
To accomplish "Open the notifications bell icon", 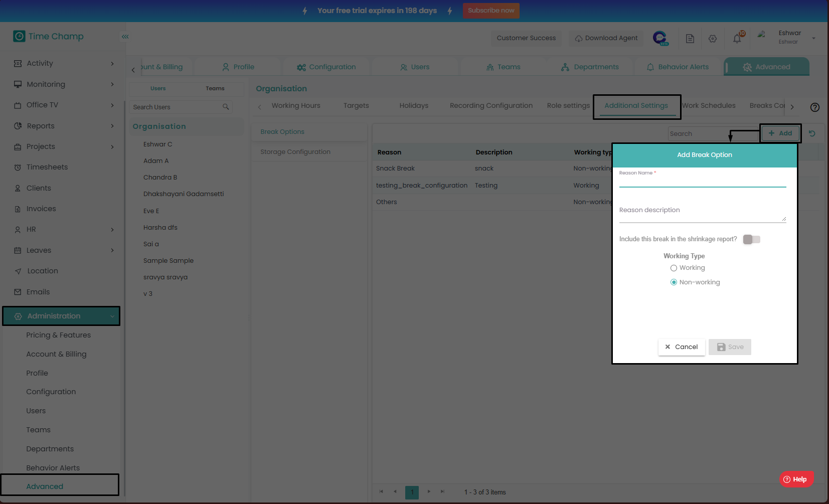I will 737,38.
